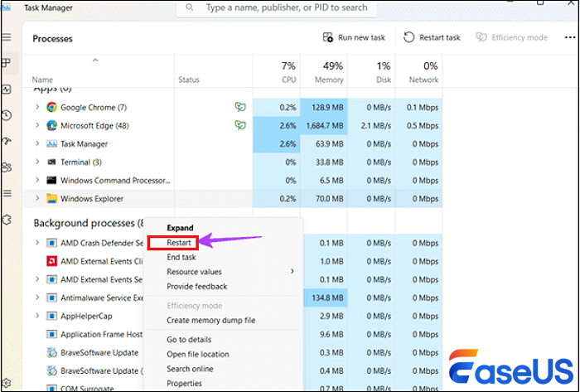
Task: Click the Google Chrome app icon
Action: pyautogui.click(x=51, y=107)
